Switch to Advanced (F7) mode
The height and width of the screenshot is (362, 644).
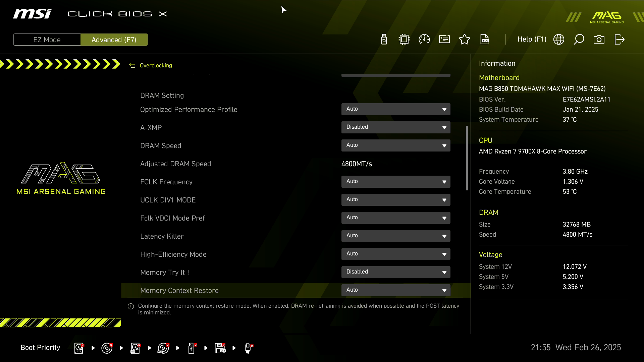(114, 40)
